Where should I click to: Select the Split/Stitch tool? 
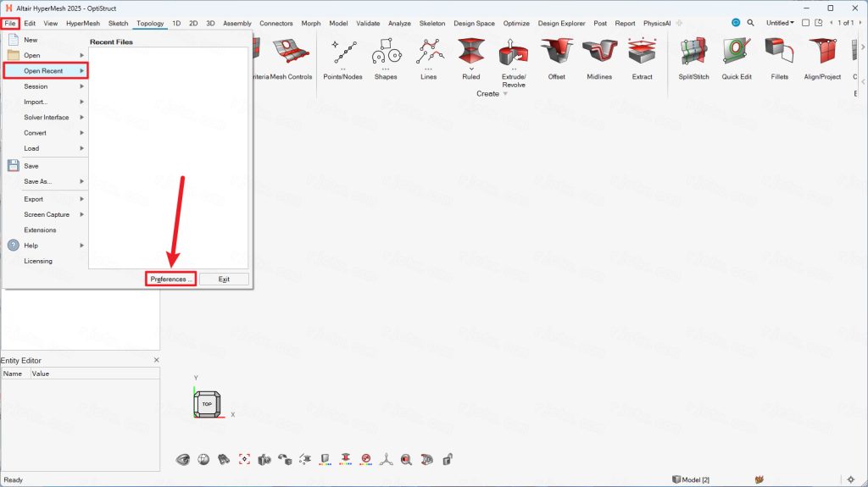coord(693,53)
